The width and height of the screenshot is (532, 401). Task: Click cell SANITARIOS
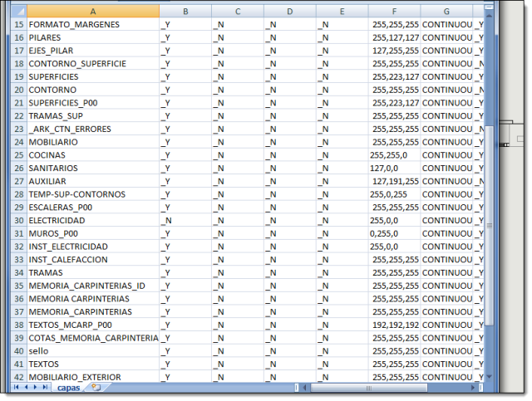(93, 169)
